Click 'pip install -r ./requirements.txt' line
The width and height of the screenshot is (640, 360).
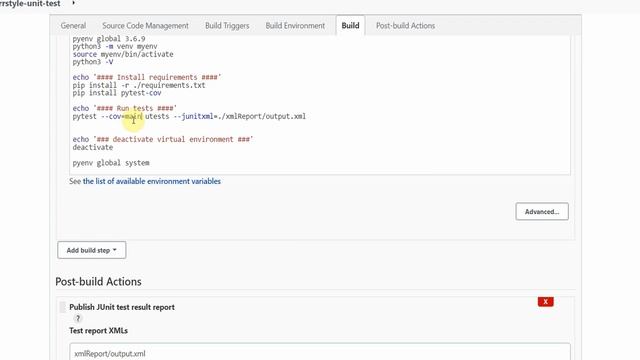point(139,85)
